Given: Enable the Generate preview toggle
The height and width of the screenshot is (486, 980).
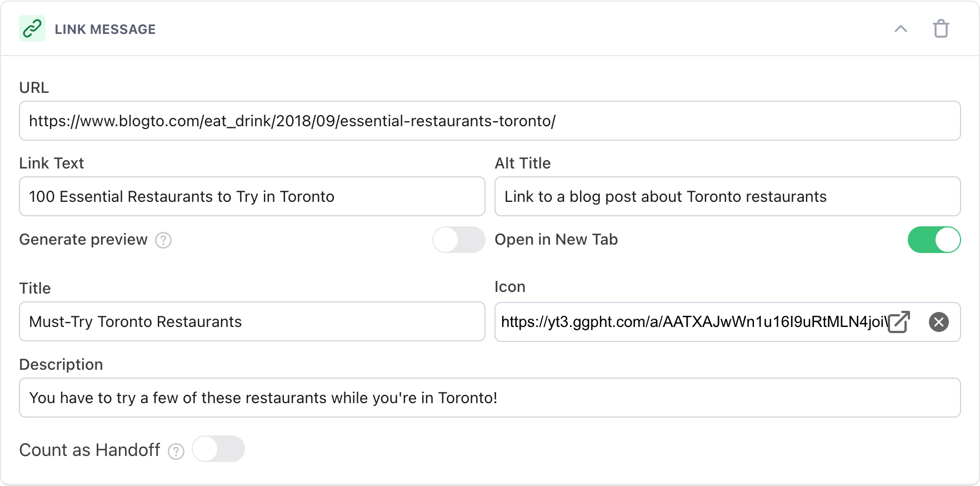Looking at the screenshot, I should coord(458,240).
